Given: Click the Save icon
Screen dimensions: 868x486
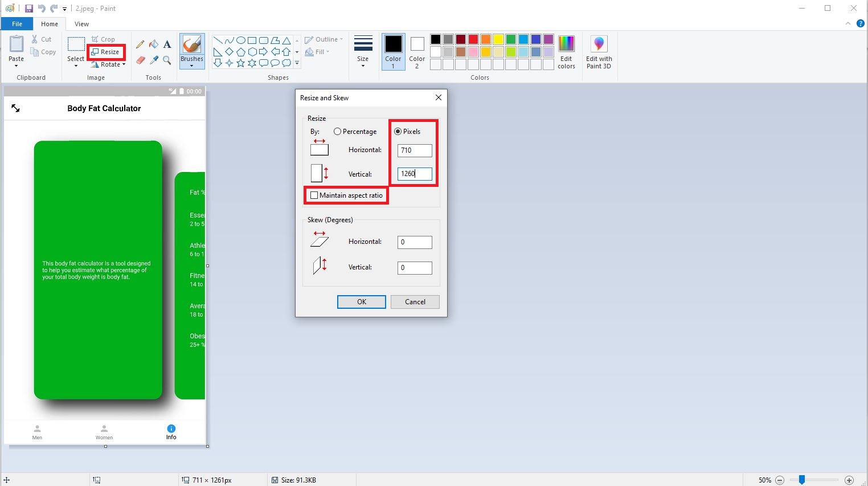Looking at the screenshot, I should pos(28,8).
